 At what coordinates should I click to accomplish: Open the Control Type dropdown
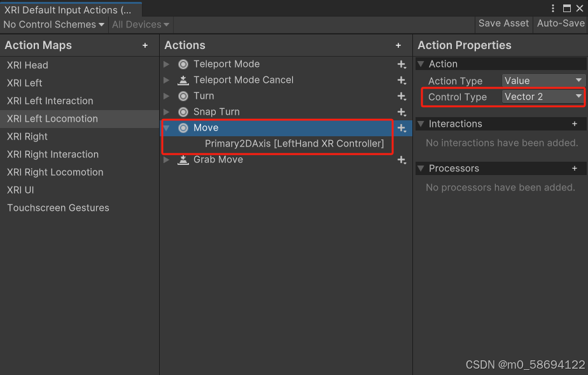(543, 97)
